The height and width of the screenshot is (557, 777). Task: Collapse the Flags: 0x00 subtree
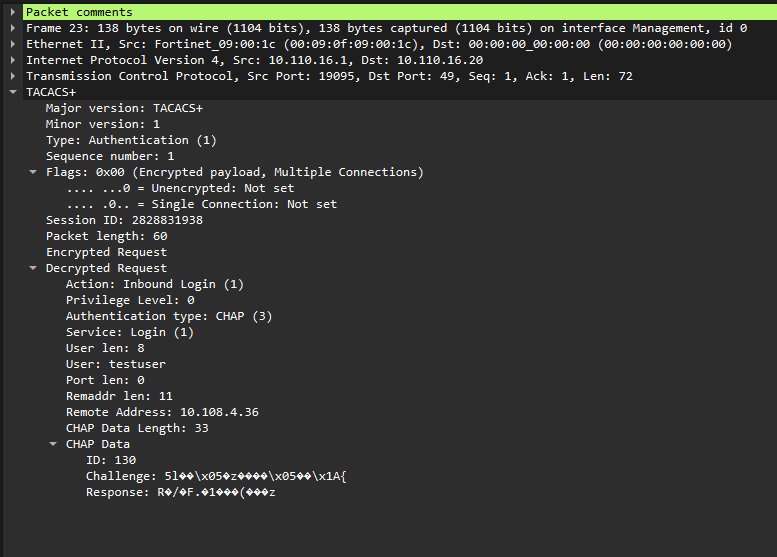click(33, 172)
